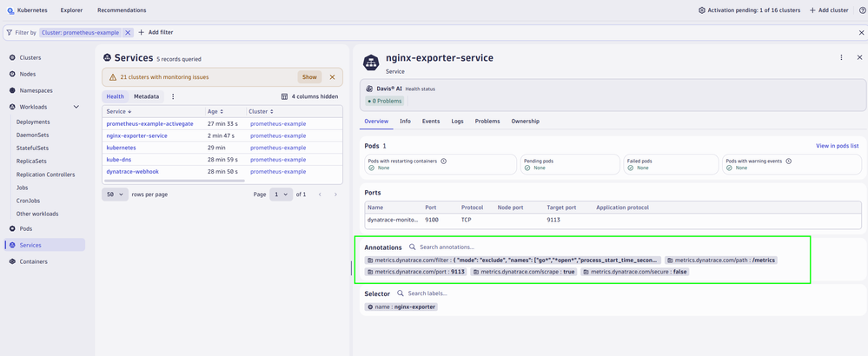Open Pods from the sidebar
Image resolution: width=868 pixels, height=356 pixels.
click(26, 228)
